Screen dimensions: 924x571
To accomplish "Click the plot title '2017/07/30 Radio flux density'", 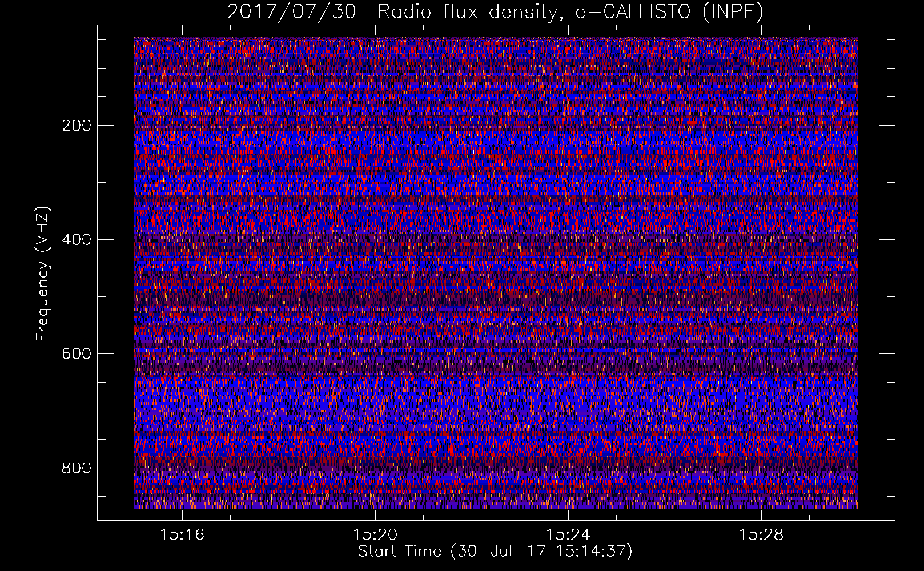I will point(495,12).
